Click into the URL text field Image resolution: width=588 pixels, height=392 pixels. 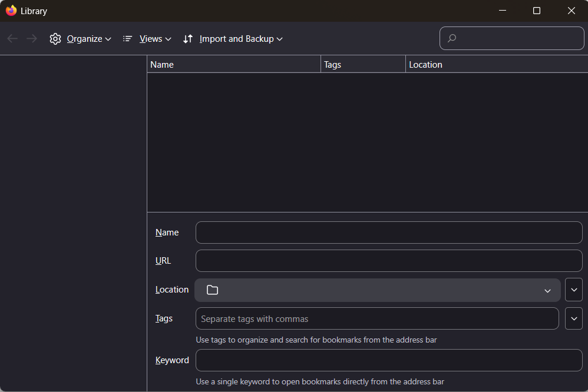coord(389,261)
